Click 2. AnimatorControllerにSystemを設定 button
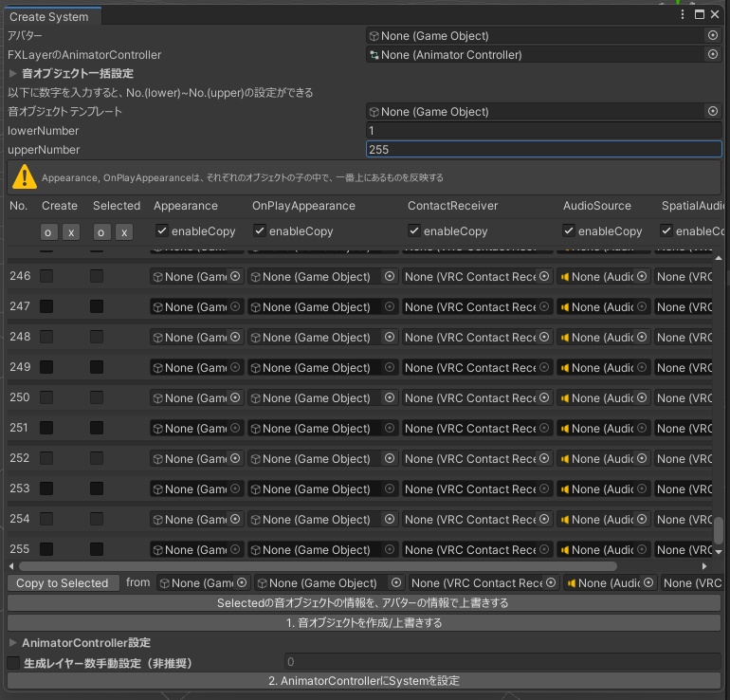This screenshot has height=700, width=730. coord(364,681)
